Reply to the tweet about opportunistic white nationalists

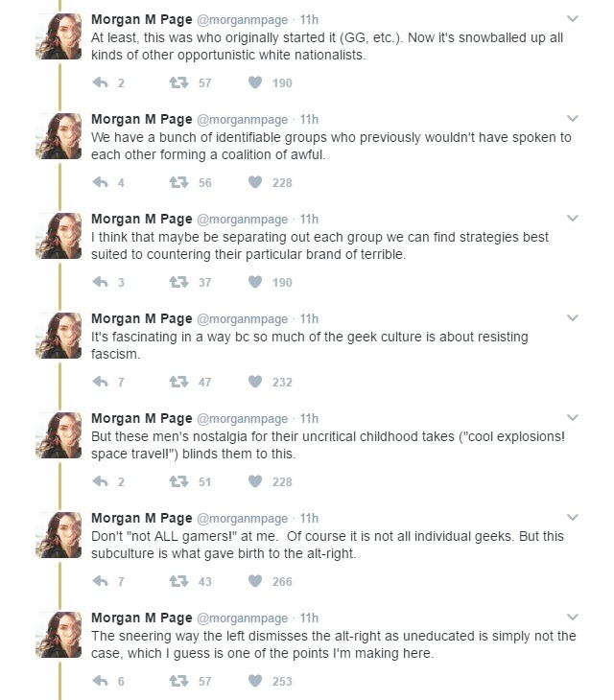(x=100, y=83)
